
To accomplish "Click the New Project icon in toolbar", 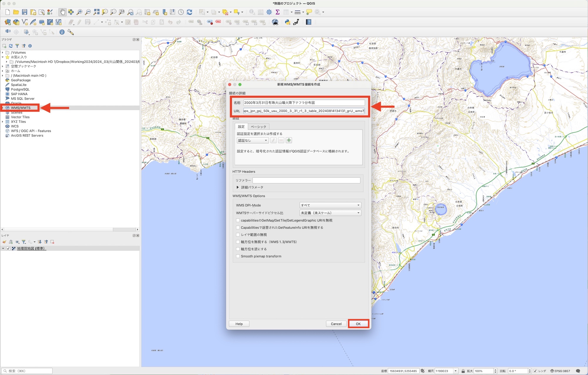I will click(x=8, y=12).
